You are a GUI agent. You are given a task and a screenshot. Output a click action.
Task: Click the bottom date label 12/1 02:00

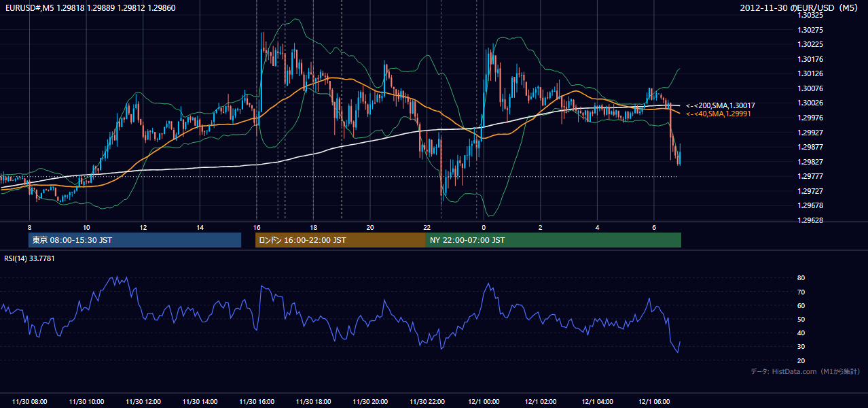coord(540,402)
